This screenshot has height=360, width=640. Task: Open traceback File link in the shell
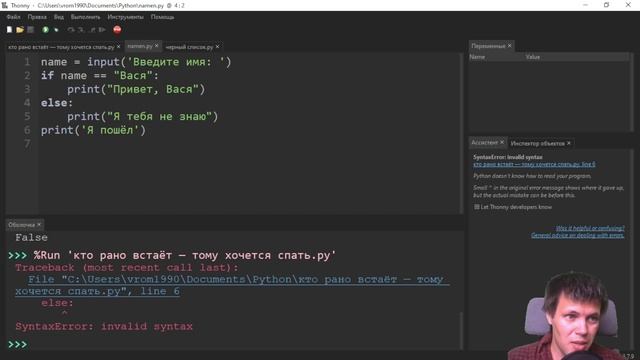tap(233, 285)
